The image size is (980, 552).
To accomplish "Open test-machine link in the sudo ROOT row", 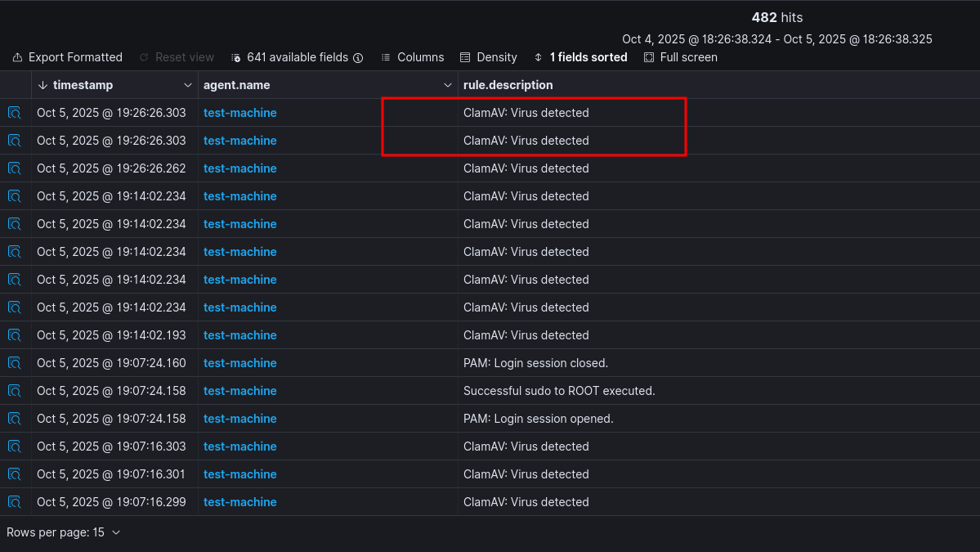I will (239, 391).
